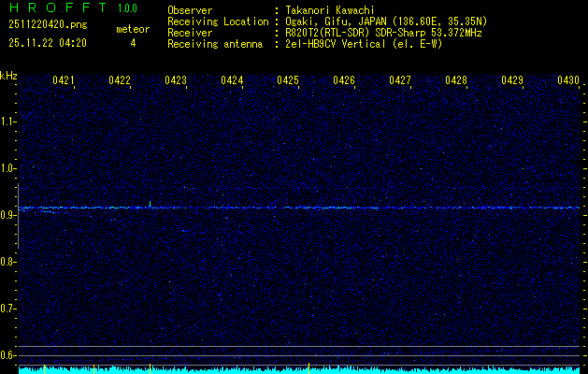Click the 0428 time label
The height and width of the screenshot is (374, 588).
[x=456, y=81]
